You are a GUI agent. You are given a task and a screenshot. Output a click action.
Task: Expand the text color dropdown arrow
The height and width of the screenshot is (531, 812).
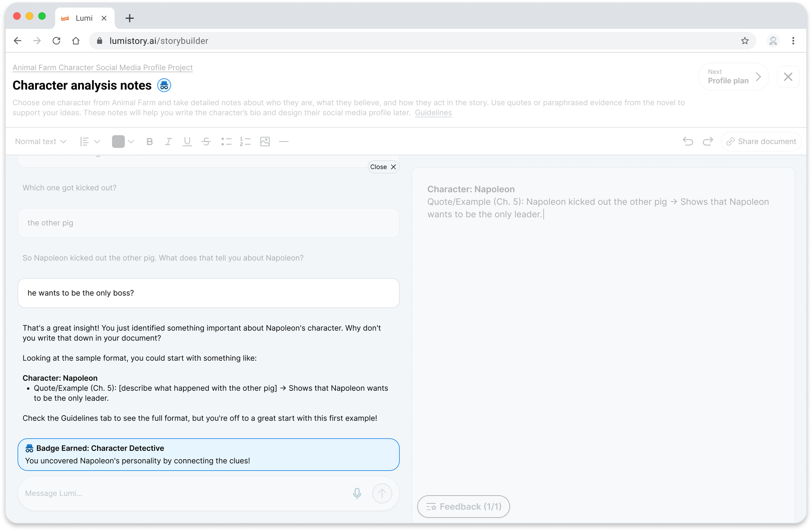(131, 142)
